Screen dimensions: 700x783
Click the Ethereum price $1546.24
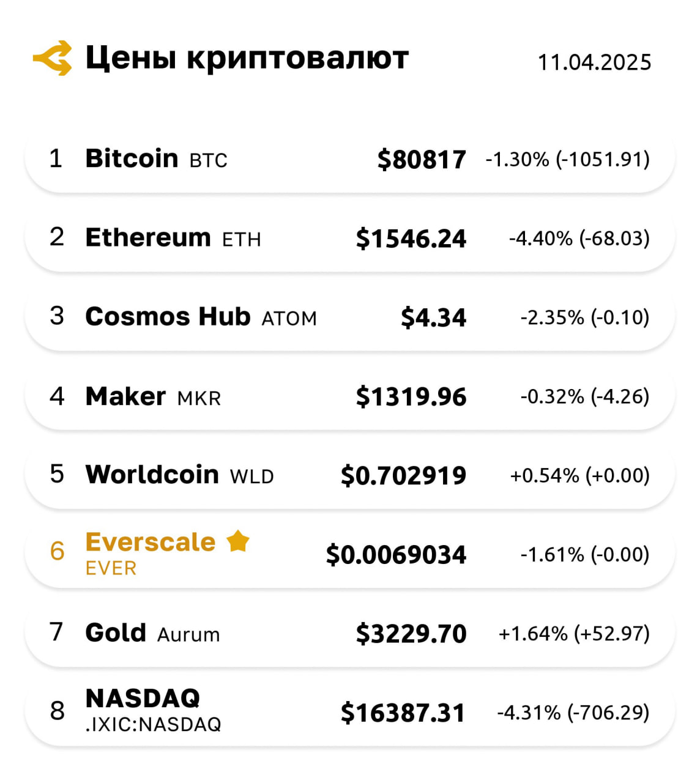[411, 239]
